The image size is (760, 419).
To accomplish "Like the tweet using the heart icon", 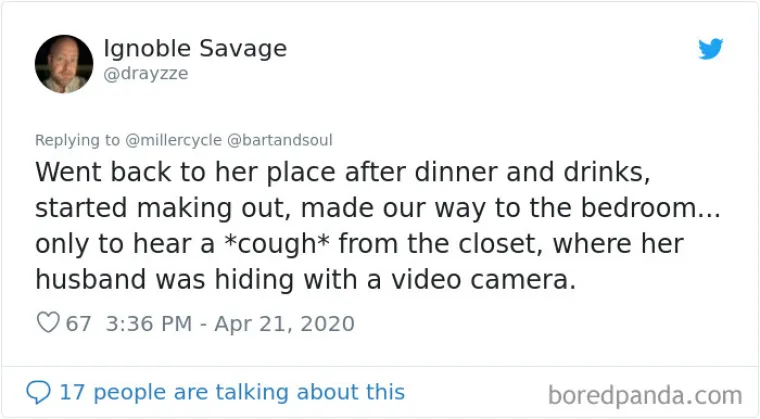I will click(47, 324).
